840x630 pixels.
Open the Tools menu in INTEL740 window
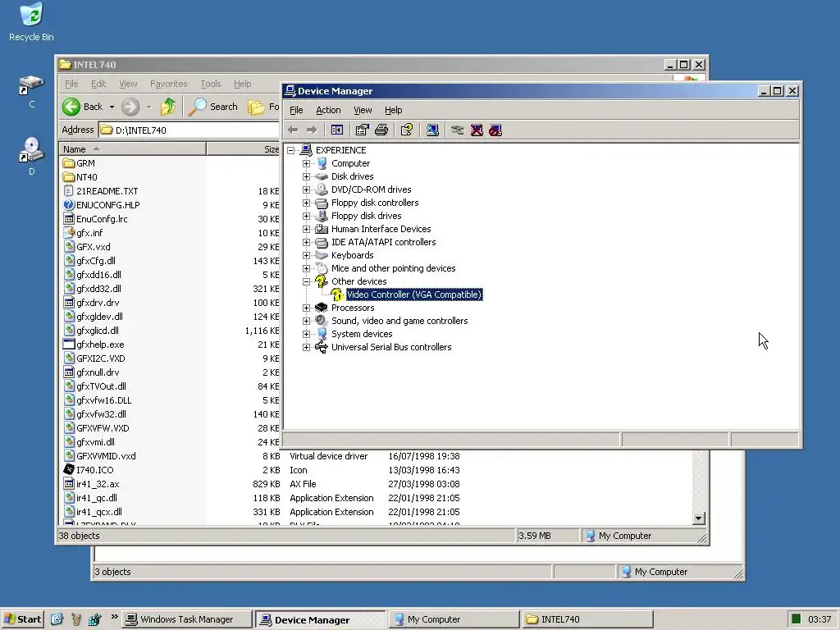(x=211, y=84)
